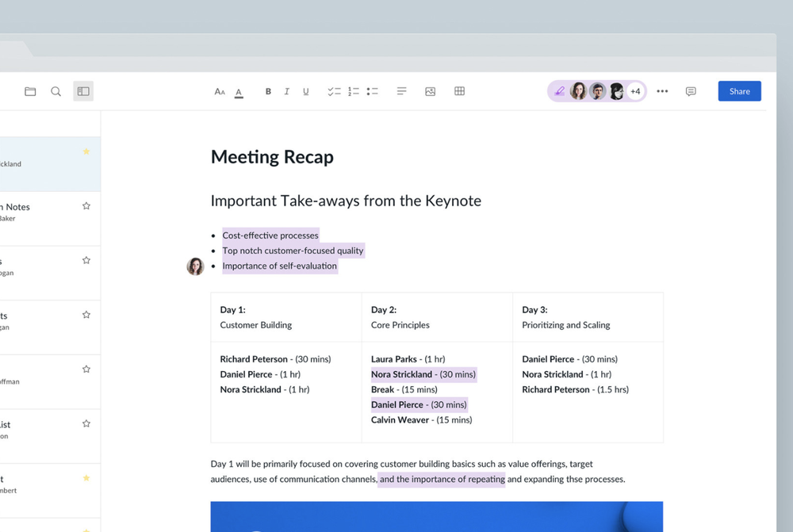Select the text color underlined A icon

(239, 93)
